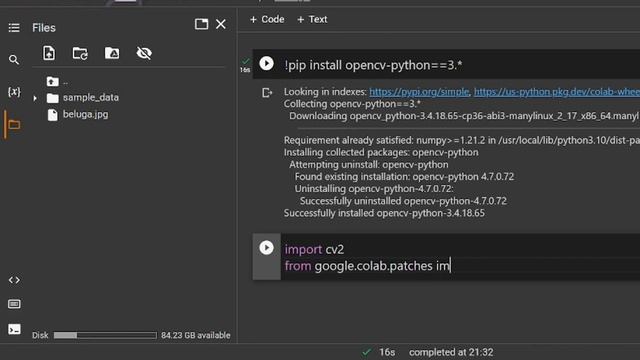The width and height of the screenshot is (640, 360).
Task: Refresh the file browser
Action: [80, 53]
